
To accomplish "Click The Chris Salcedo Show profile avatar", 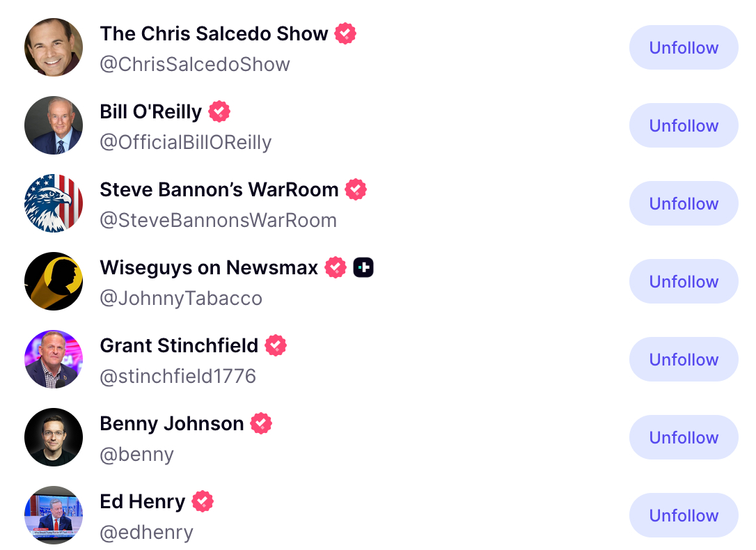I will point(54,47).
